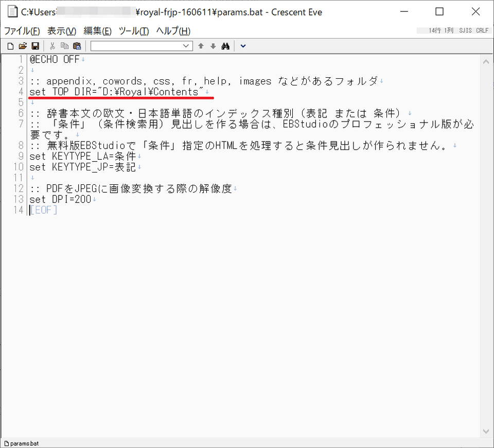Open the ファイル(F) menu
Image resolution: width=494 pixels, height=448 pixels.
22,31
